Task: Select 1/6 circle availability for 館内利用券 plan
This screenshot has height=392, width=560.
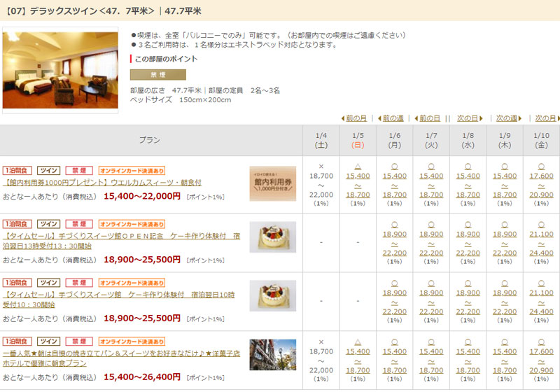Action: (395, 167)
